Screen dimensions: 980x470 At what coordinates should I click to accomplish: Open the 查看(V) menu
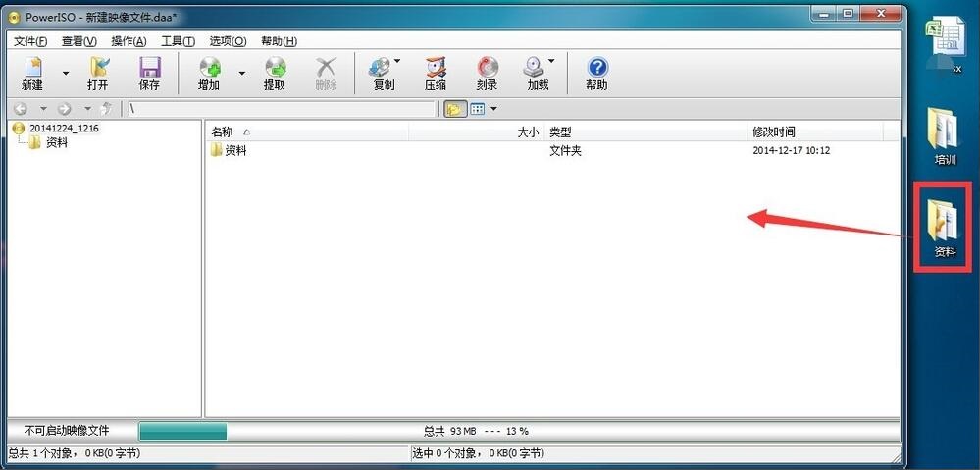[x=79, y=41]
